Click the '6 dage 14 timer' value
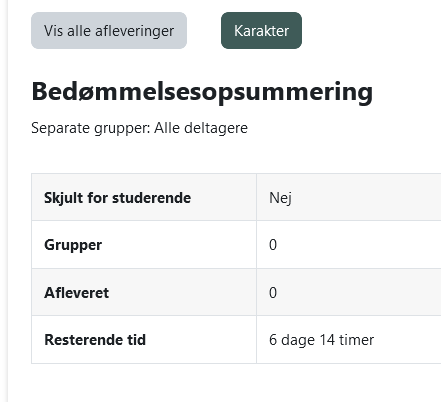This screenshot has height=402, width=441. [321, 340]
